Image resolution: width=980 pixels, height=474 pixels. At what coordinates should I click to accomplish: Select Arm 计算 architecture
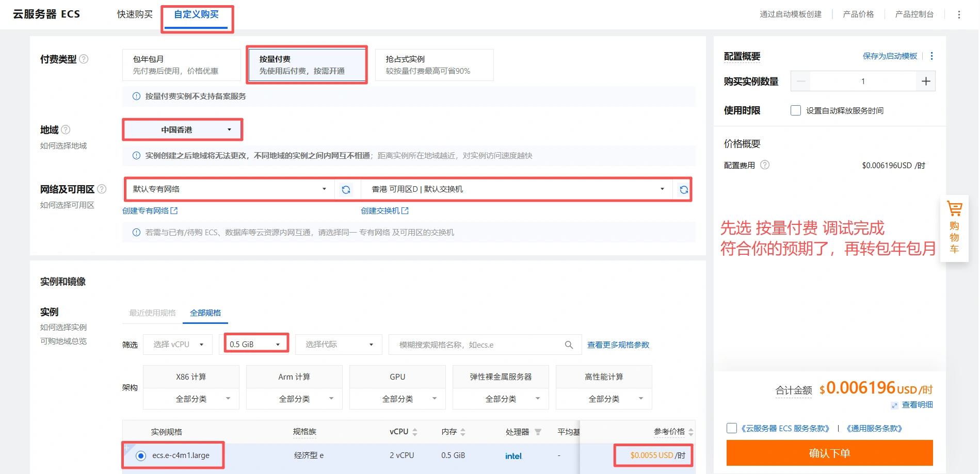click(x=294, y=377)
